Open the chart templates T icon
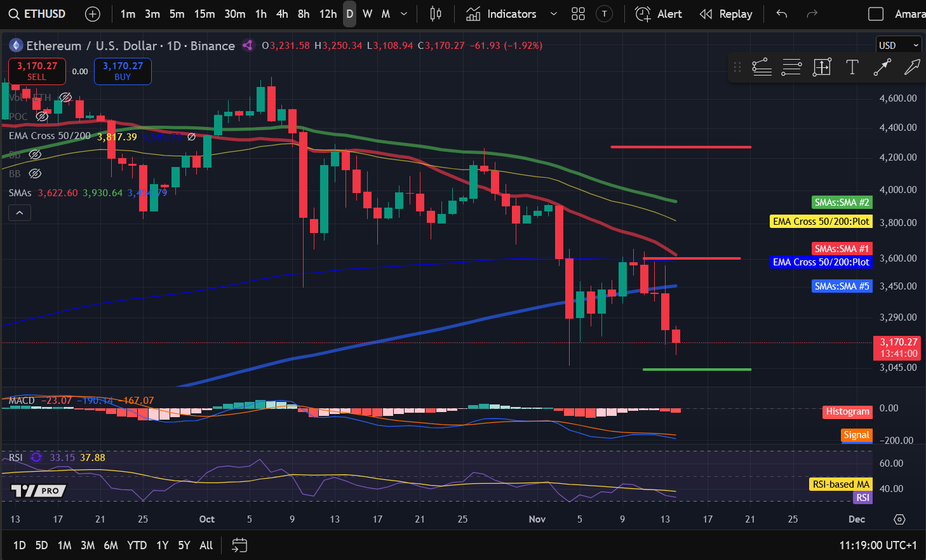This screenshot has width=926, height=560. [604, 13]
